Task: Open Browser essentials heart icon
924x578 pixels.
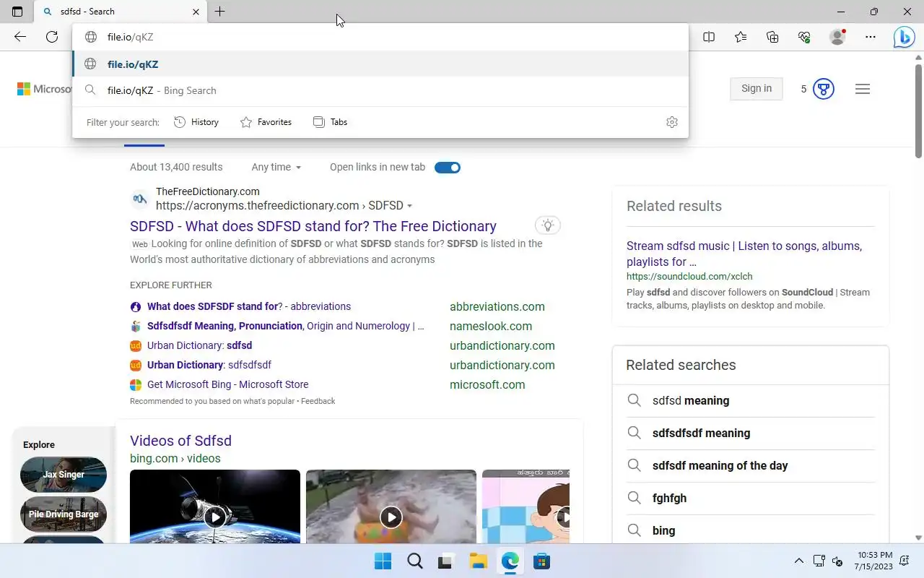Action: (804, 37)
